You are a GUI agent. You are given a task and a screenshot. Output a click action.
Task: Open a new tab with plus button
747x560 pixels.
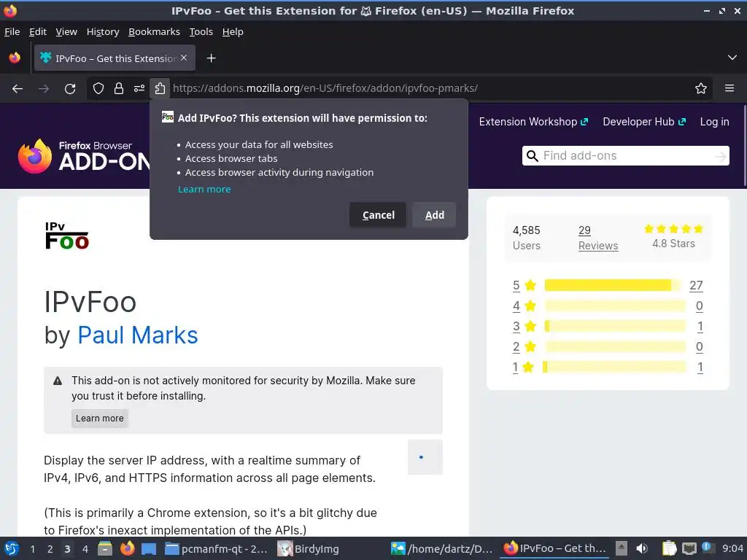click(212, 58)
